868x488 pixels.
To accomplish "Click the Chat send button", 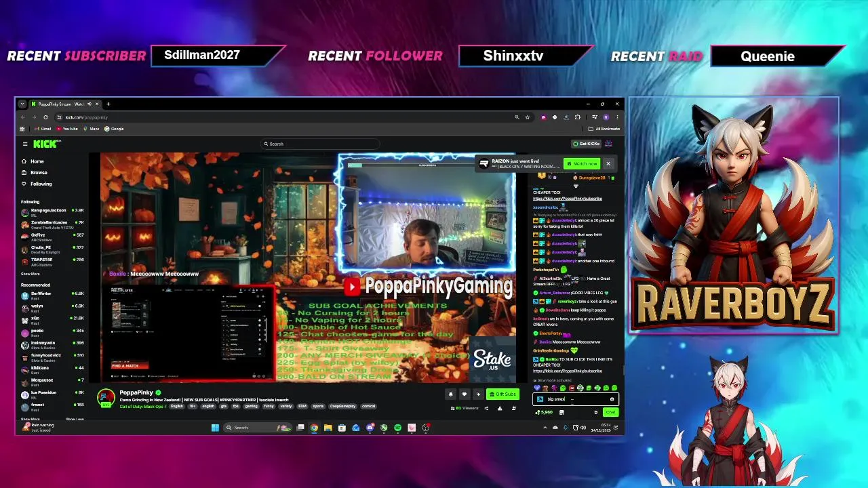I will (x=610, y=412).
